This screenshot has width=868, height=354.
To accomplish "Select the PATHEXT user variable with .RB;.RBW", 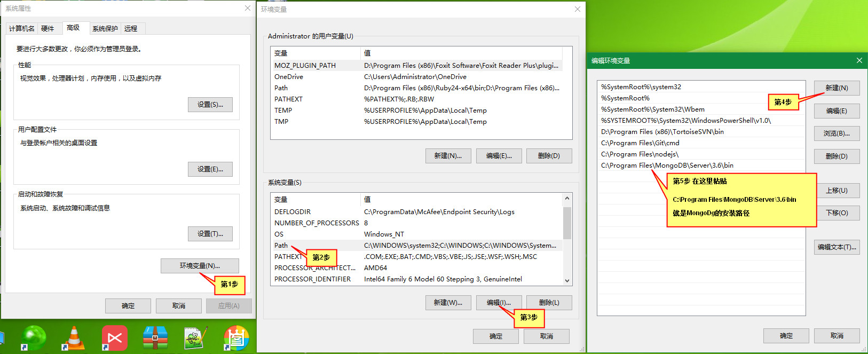I will tap(417, 99).
